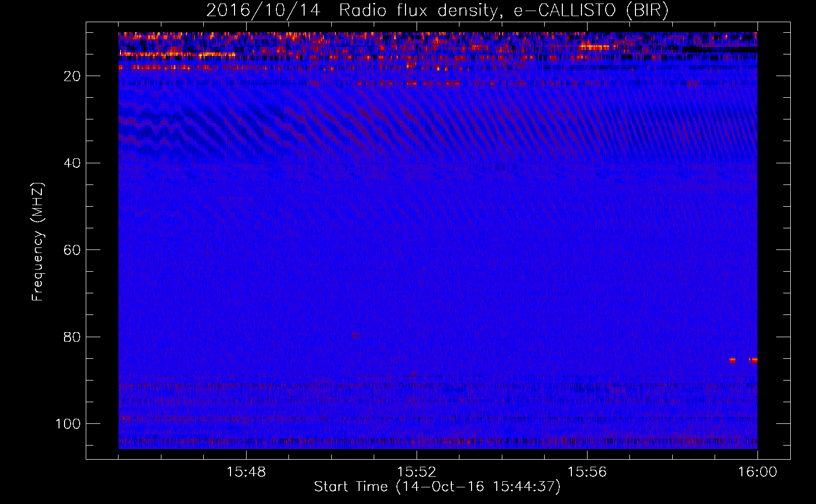Viewport: 816px width, 504px height.
Task: Click the frequency tick label '100'
Action: (x=68, y=424)
